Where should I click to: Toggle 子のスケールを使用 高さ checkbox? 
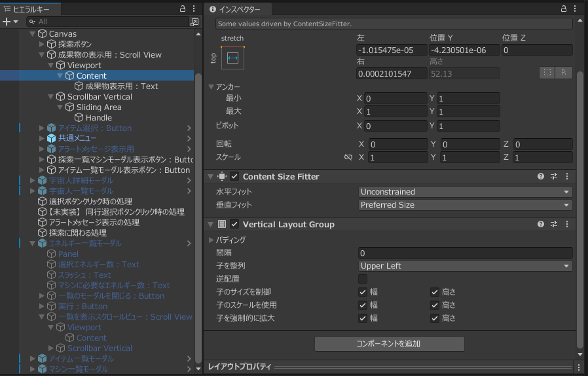(435, 305)
